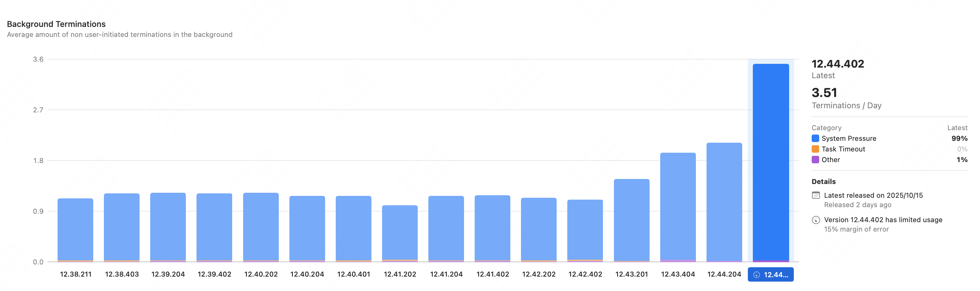Screen dimensions: 980x291
Task: Click the 12.39.204 version bar
Action: [x=168, y=227]
